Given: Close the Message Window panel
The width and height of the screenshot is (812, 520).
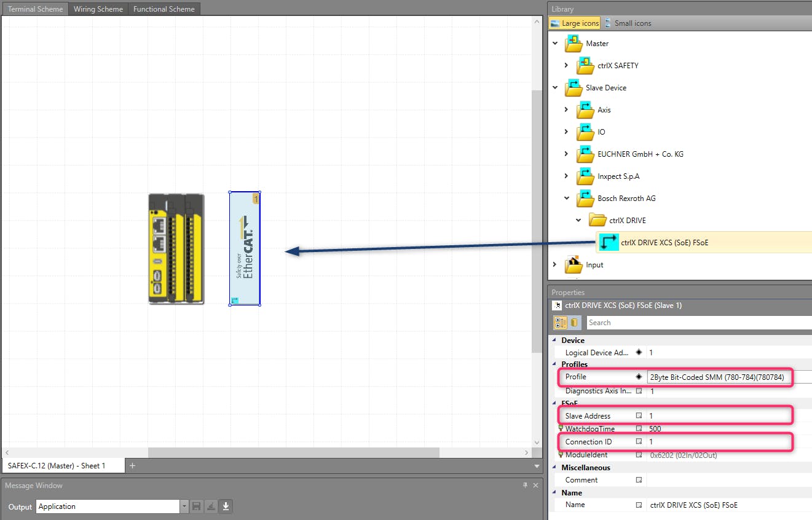Looking at the screenshot, I should point(535,486).
